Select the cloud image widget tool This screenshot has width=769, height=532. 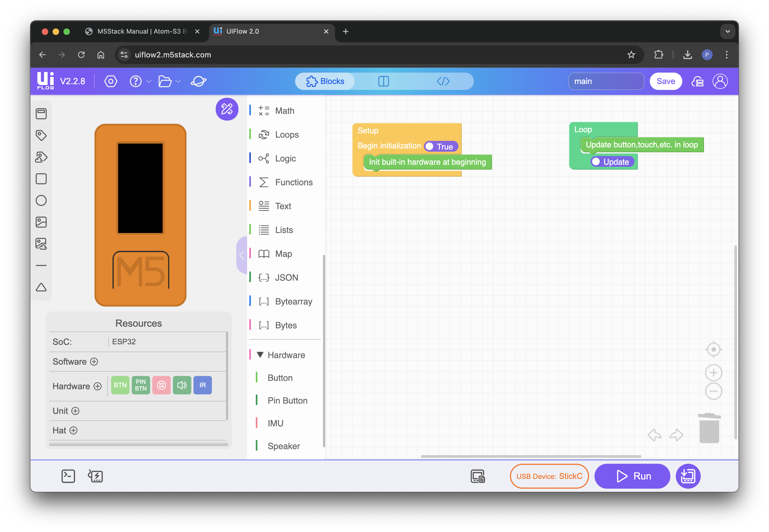click(x=41, y=244)
